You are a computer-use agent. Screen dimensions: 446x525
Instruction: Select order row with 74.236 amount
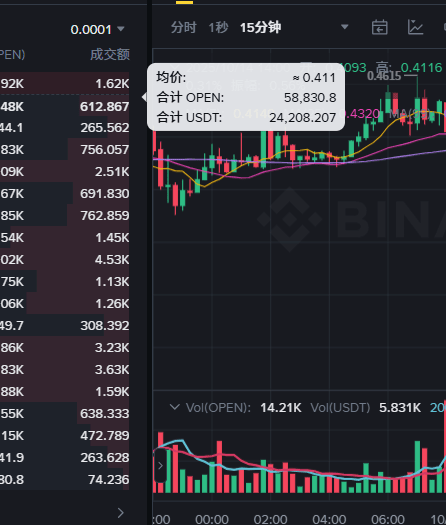[65, 479]
